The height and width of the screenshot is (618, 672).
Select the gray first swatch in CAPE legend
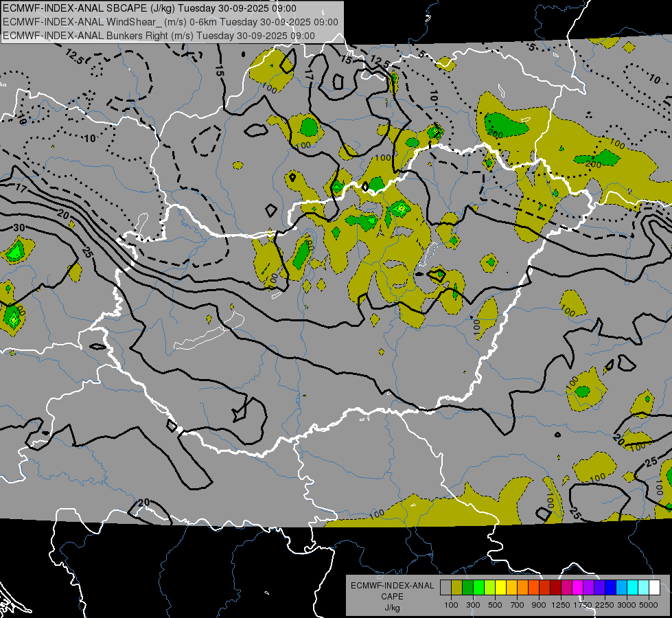(x=445, y=587)
